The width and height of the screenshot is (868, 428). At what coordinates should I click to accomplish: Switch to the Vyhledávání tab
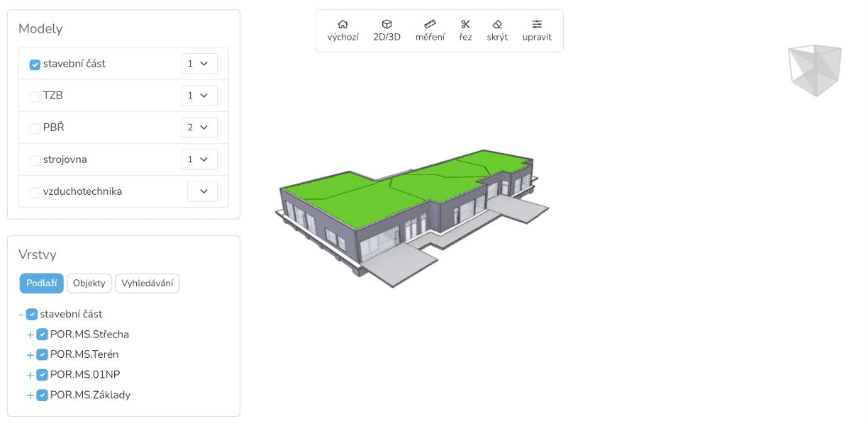[148, 283]
